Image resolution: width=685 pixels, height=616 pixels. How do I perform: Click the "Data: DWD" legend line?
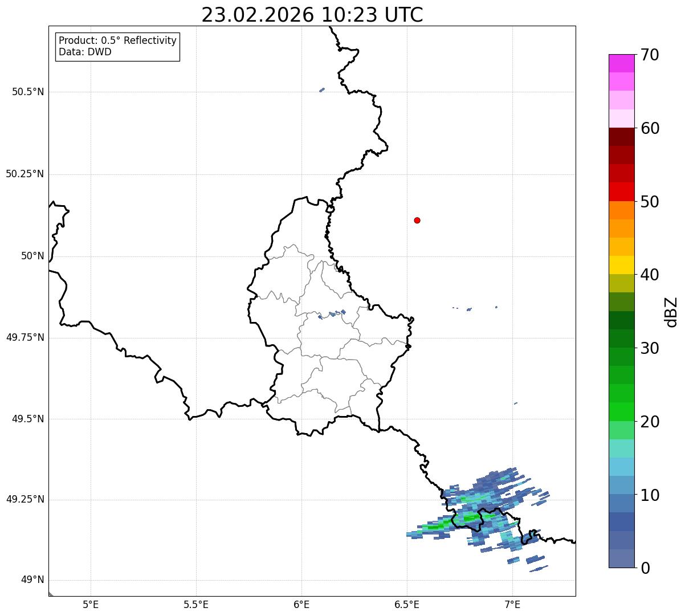point(85,52)
